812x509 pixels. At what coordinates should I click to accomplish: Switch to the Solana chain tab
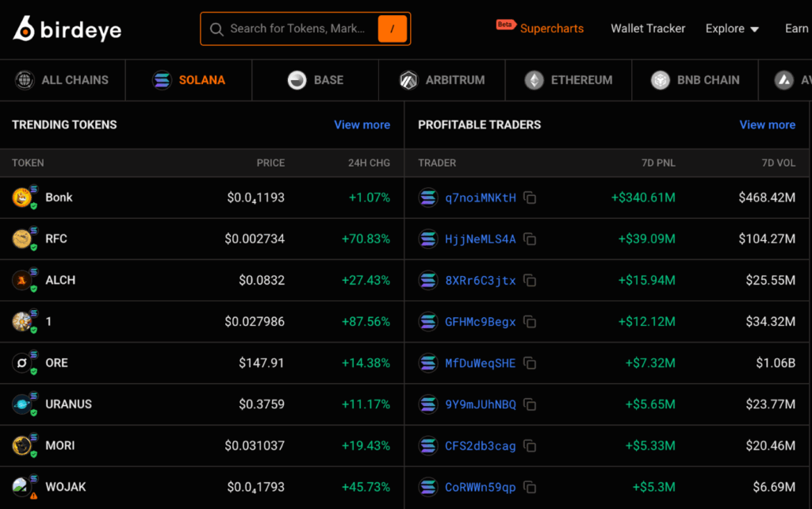point(189,80)
